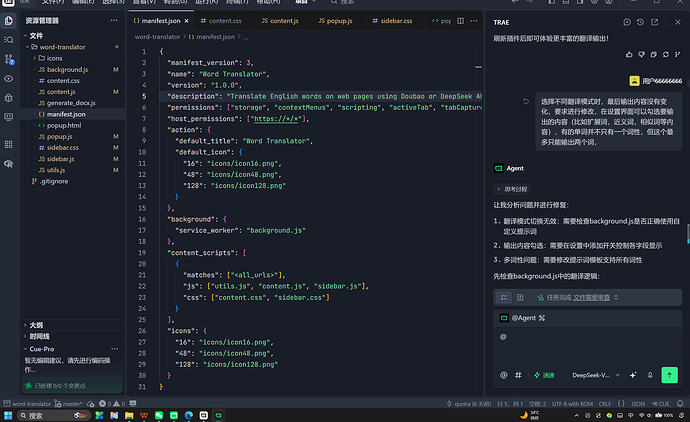Expand the 思考过程 thinking section

tap(511, 189)
